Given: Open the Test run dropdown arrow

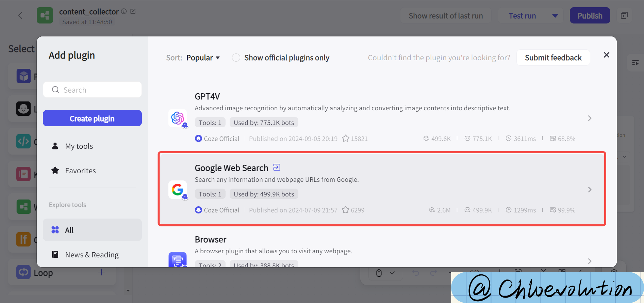Looking at the screenshot, I should click(x=555, y=16).
